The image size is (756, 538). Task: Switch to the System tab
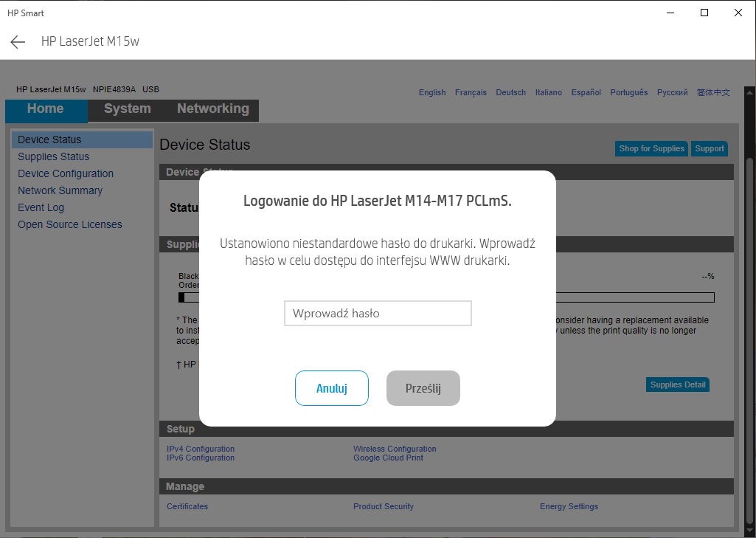pos(128,108)
